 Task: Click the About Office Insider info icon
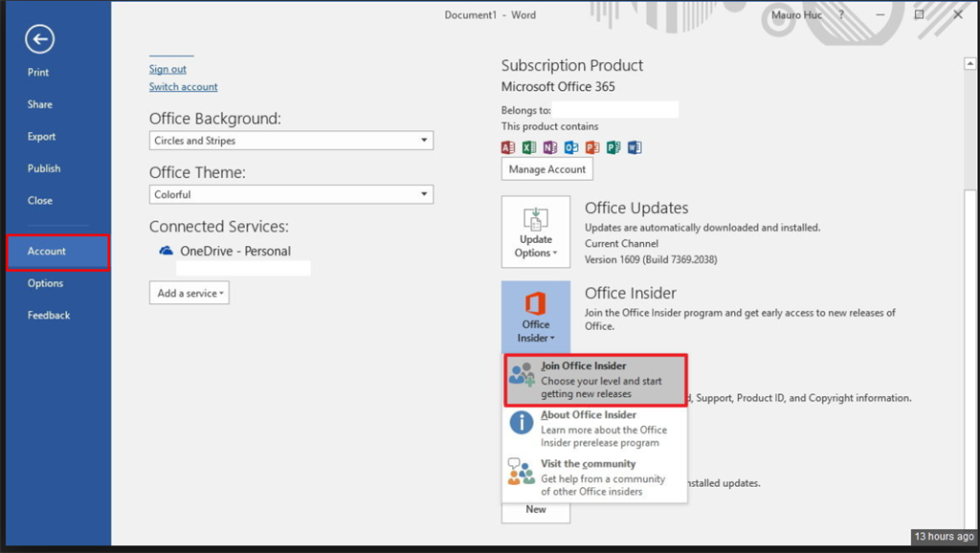[522, 423]
